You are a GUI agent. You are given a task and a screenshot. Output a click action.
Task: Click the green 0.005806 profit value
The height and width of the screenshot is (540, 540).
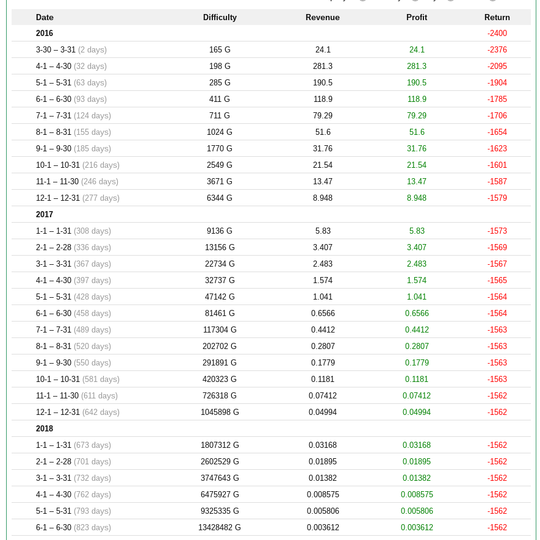tap(417, 511)
